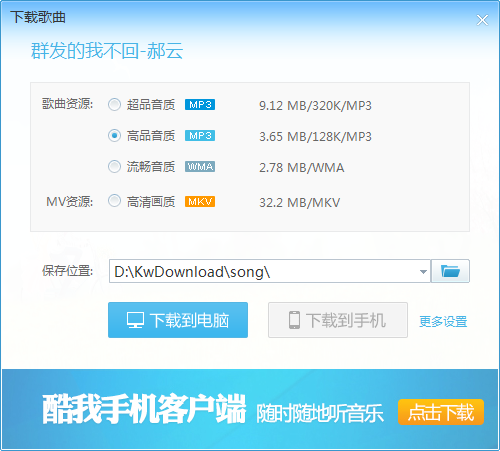Viewport: 500px width, 451px height.
Task: Open 更多设置 link
Action: [443, 322]
